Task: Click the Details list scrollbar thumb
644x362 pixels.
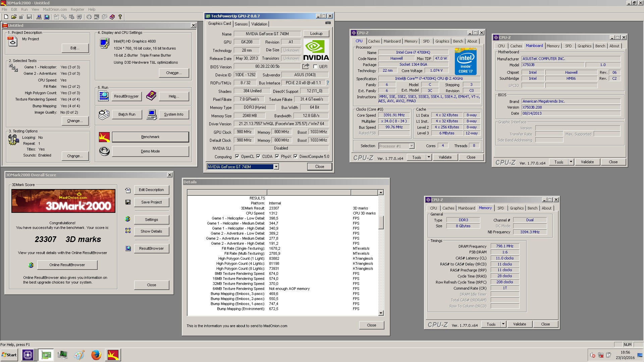Action: point(381,223)
